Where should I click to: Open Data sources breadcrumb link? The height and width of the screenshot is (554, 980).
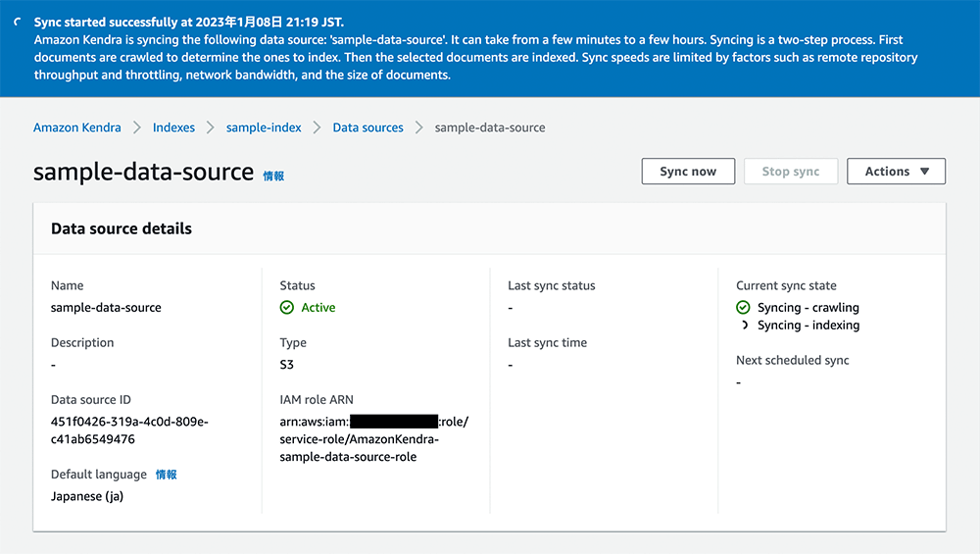pyautogui.click(x=368, y=127)
